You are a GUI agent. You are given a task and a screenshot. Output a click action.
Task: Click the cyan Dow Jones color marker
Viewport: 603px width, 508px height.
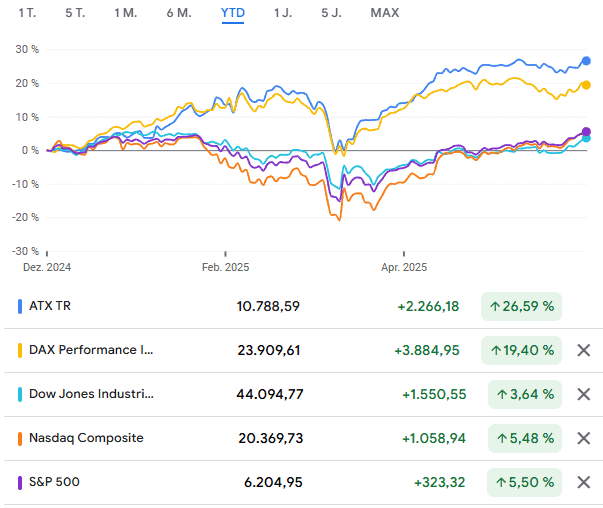(x=20, y=394)
